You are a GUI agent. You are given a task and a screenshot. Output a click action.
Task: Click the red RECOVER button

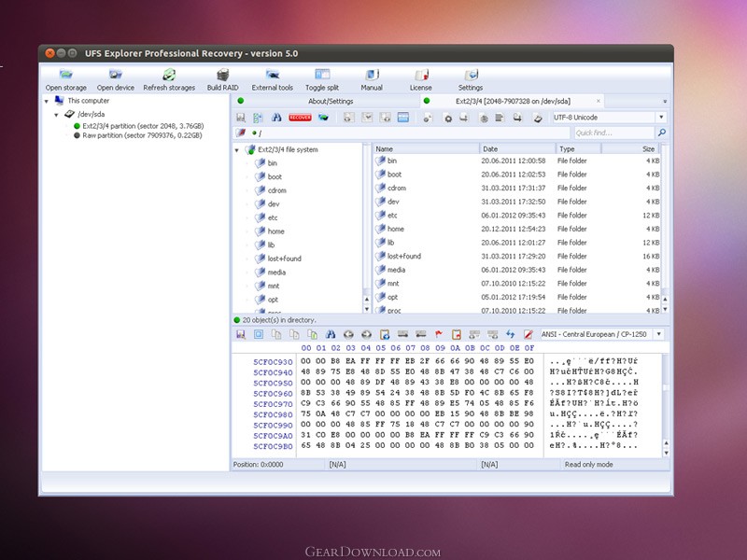click(x=300, y=118)
